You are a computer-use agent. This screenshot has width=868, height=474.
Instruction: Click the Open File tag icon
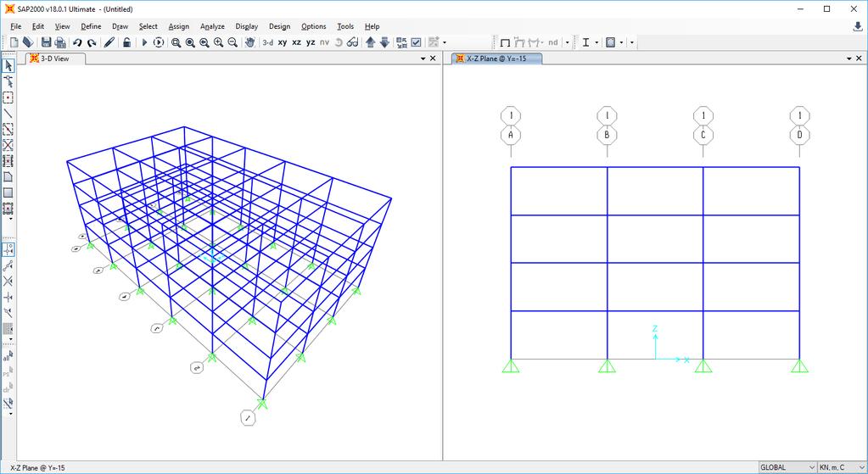click(28, 42)
